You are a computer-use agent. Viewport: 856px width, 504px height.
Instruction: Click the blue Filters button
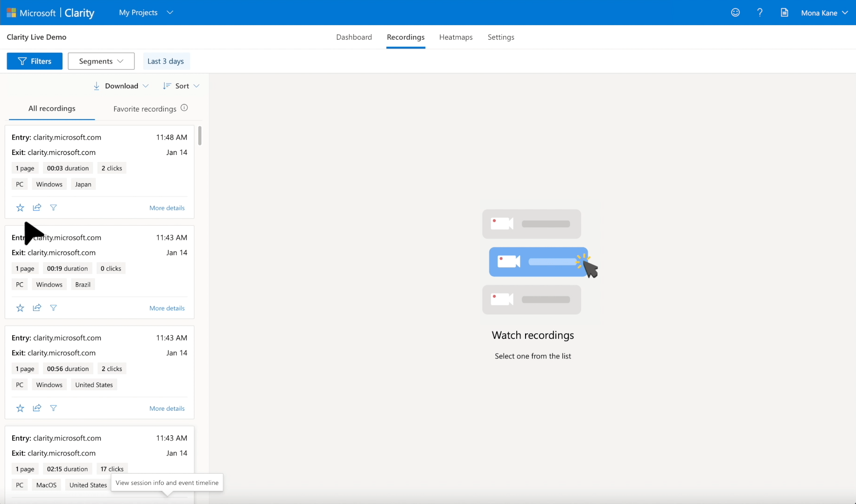[35, 61]
